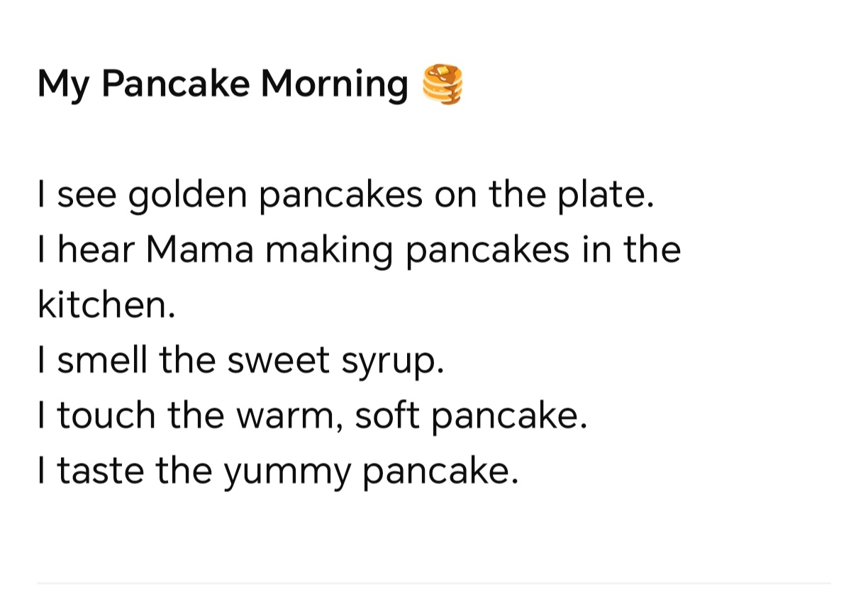This screenshot has height=606, width=868.
Task: Click the horizontal divider line below the text
Action: [434, 583]
